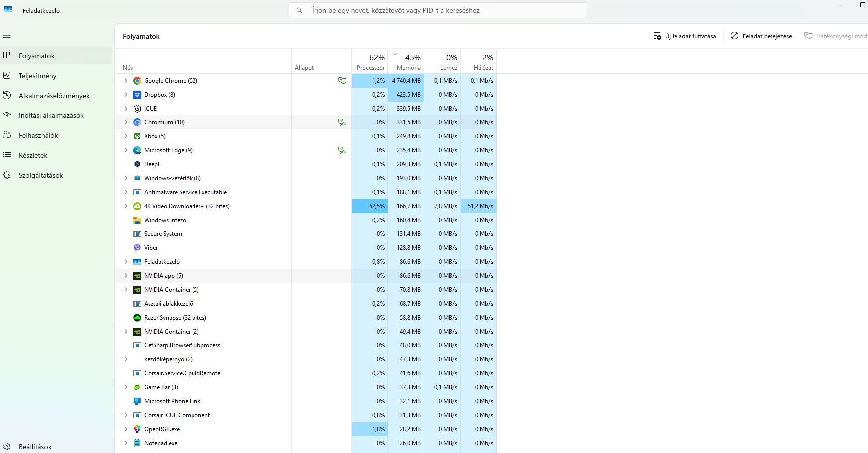This screenshot has height=453, width=868.
Task: Click the Feladatkezelő process row icon
Action: (x=137, y=262)
